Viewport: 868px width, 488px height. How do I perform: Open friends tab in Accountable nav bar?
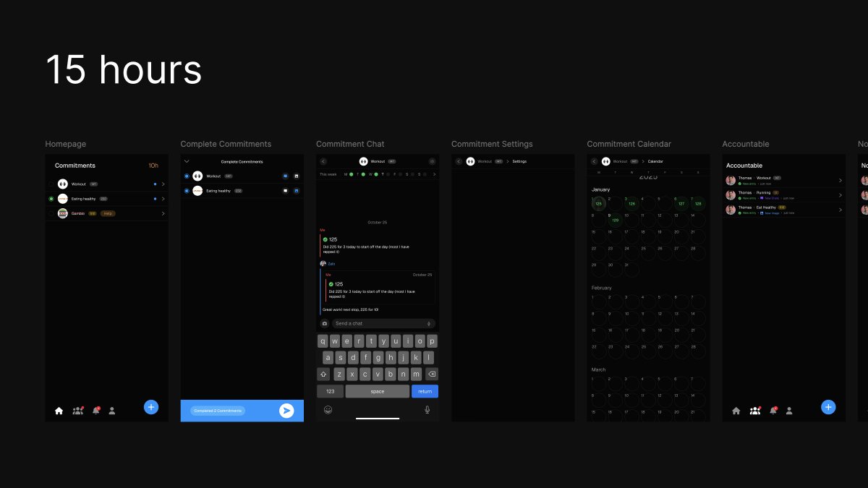tap(755, 411)
